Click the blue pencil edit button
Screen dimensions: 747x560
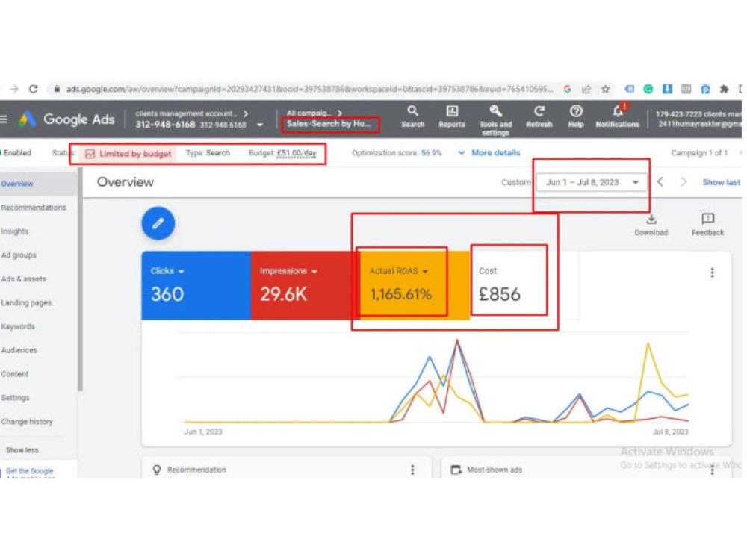(158, 223)
